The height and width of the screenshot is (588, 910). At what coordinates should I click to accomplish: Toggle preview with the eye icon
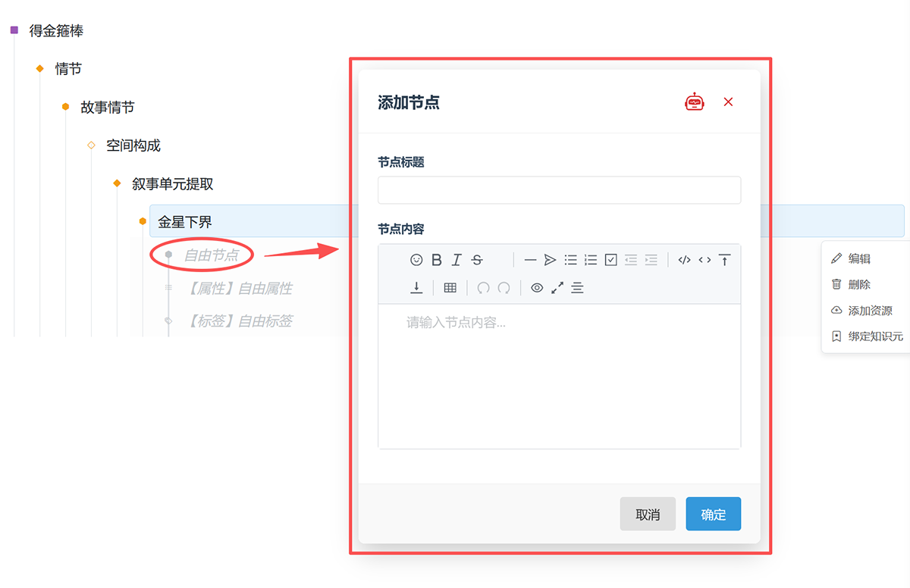(x=537, y=288)
